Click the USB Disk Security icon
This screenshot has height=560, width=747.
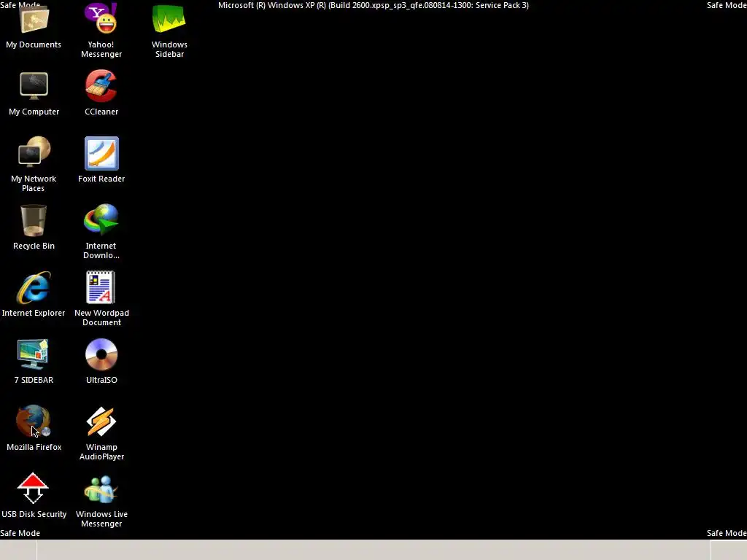pyautogui.click(x=33, y=489)
